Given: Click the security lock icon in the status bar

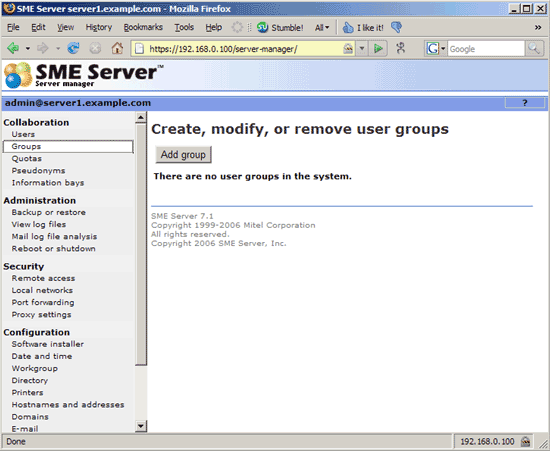Looking at the screenshot, I should click(525, 441).
